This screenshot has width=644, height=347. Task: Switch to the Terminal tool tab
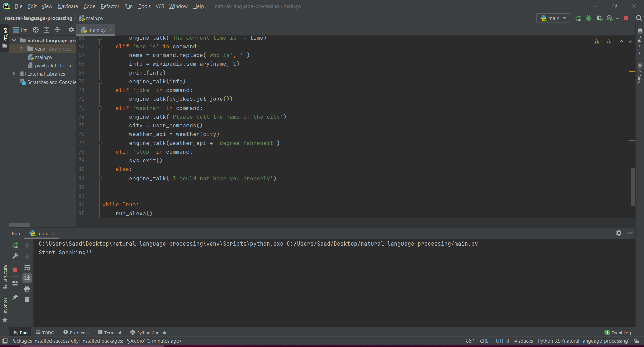[109, 333]
